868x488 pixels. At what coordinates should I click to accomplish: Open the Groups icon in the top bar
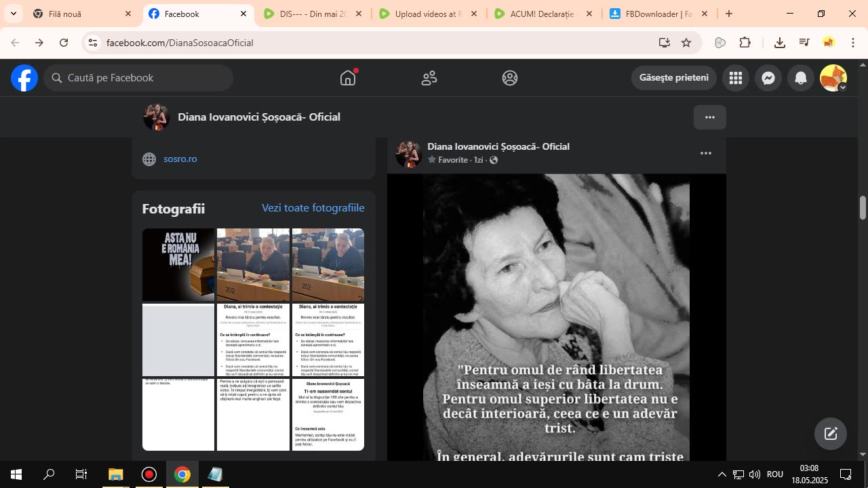point(510,78)
